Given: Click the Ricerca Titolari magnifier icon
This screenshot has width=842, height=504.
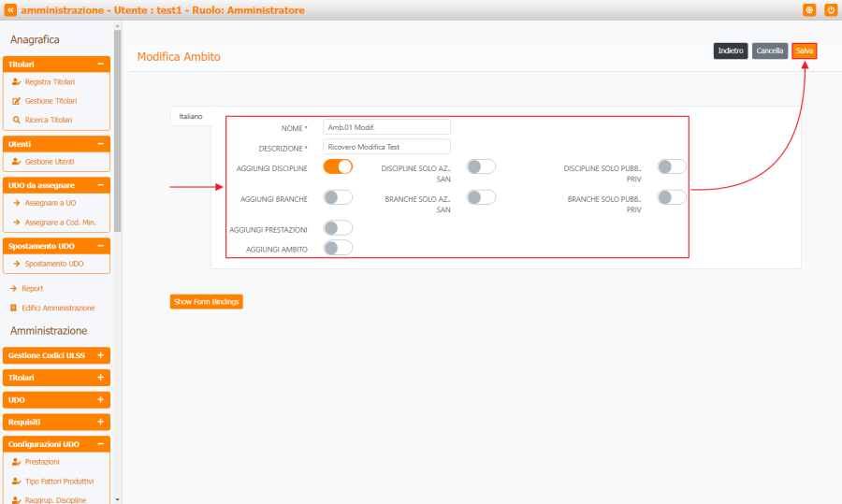Looking at the screenshot, I should click(16, 120).
